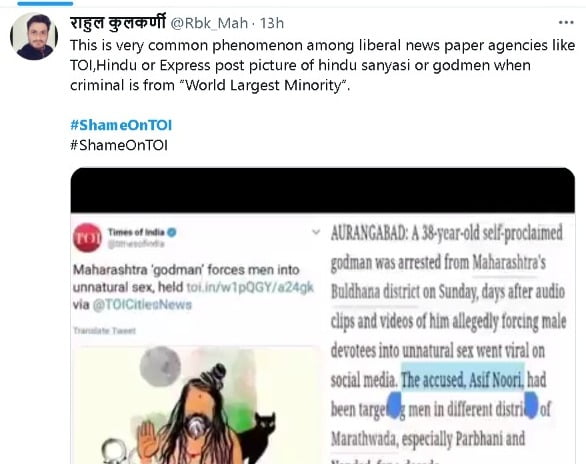This screenshot has height=464, width=586.
Task: Click the Times of India verified badge
Action: [x=172, y=232]
